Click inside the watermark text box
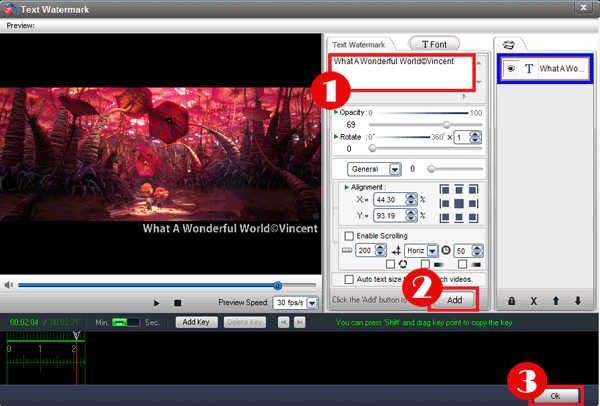600x406 pixels. coord(402,73)
